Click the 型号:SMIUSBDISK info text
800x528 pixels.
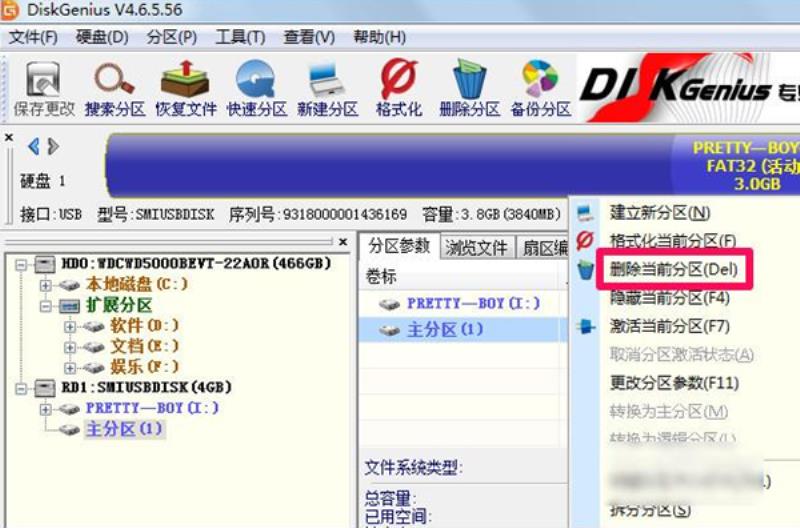point(156,214)
